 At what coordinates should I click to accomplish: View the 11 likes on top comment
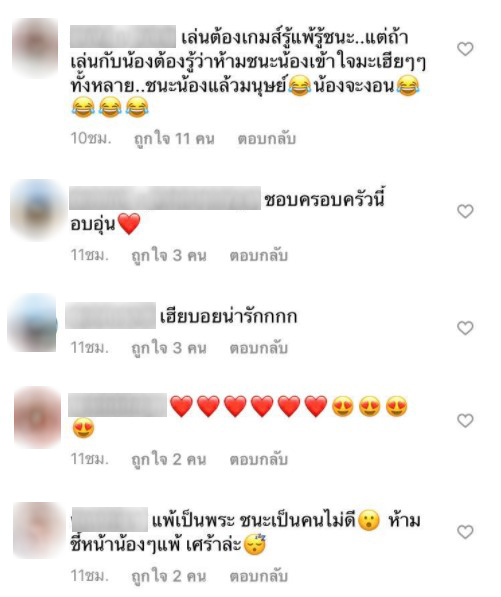coord(174,139)
